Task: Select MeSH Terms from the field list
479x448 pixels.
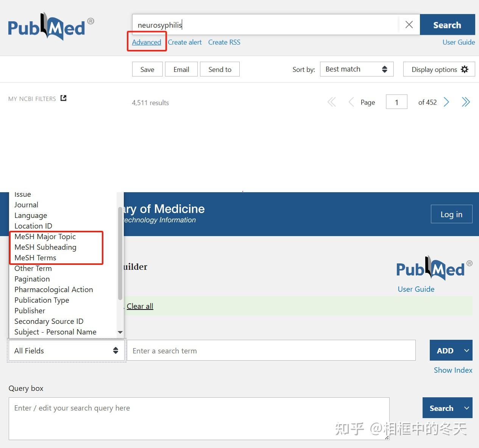Action: 35,258
